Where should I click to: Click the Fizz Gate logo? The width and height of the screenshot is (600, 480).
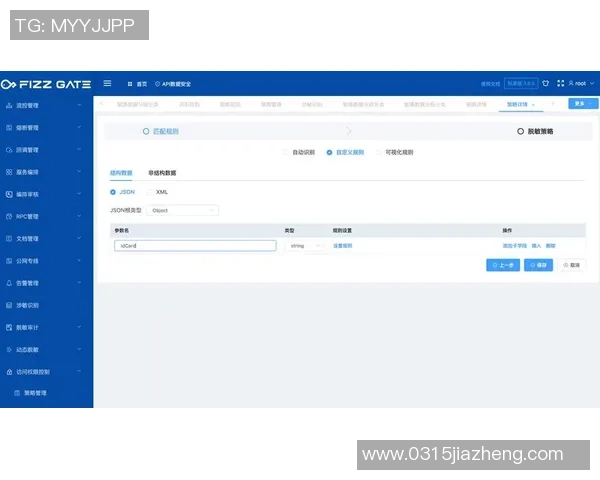[46, 84]
